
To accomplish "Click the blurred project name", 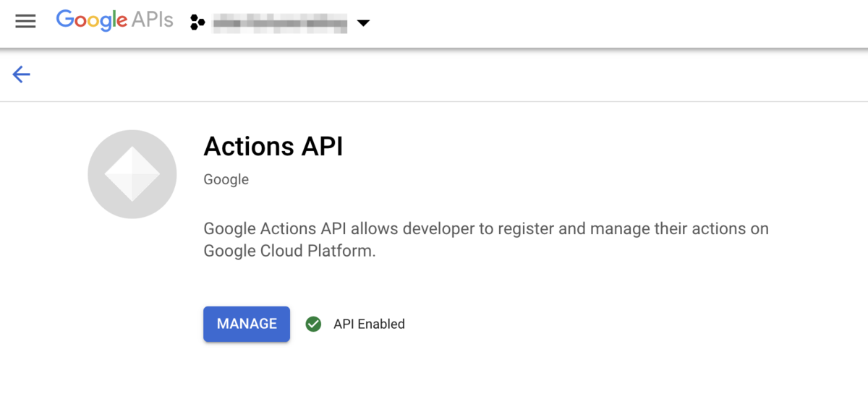I will coord(280,24).
